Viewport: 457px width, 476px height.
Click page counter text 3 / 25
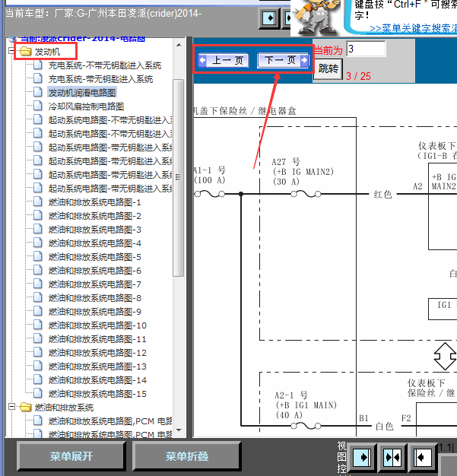[x=358, y=76]
